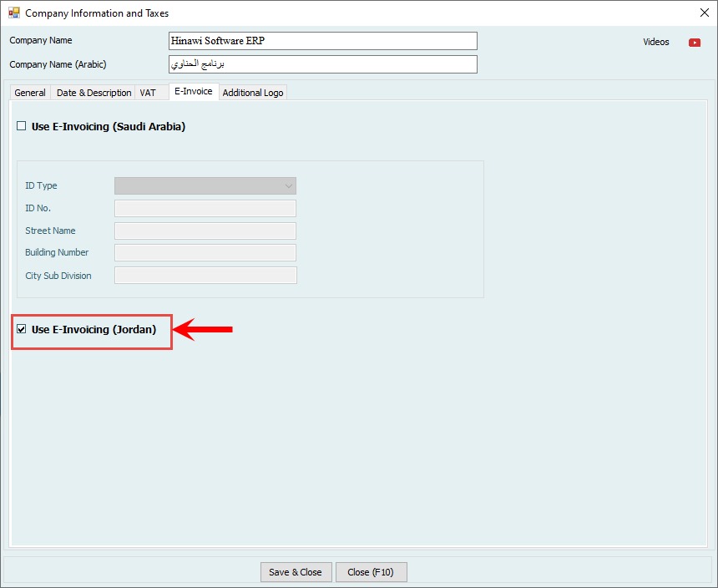Viewport: 718px width, 588px height.
Task: Open the ID Type dropdown
Action: (x=205, y=186)
